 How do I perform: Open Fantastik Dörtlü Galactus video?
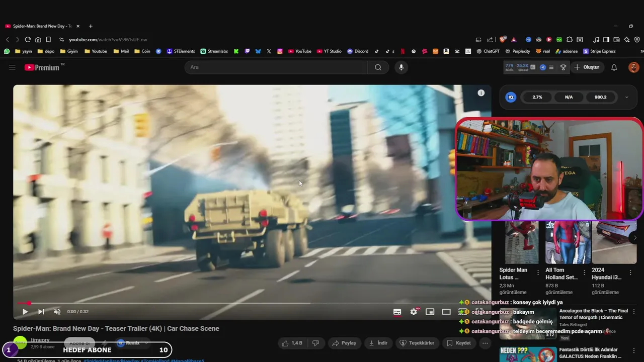590,353
